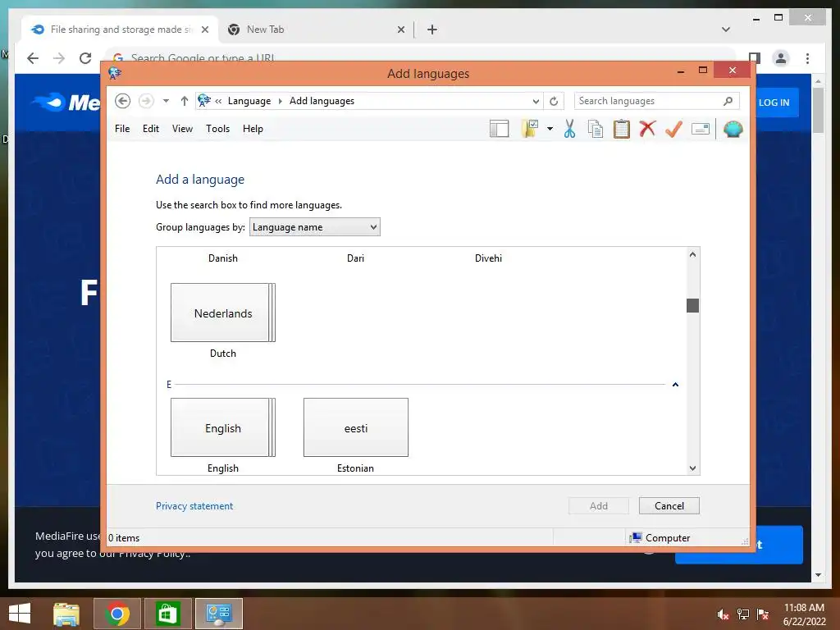Open the File menu
The width and height of the screenshot is (840, 630).
tap(122, 129)
